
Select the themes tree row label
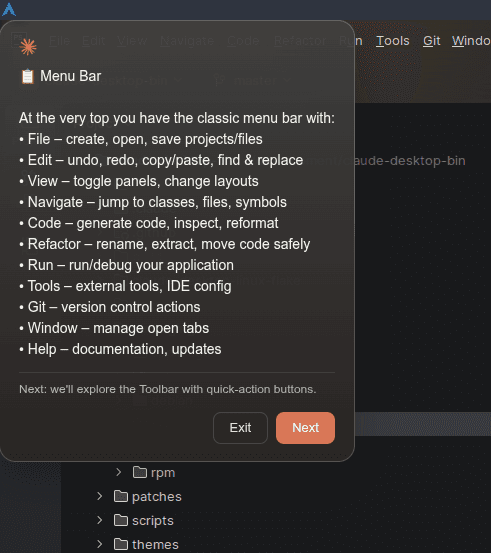(x=155, y=545)
